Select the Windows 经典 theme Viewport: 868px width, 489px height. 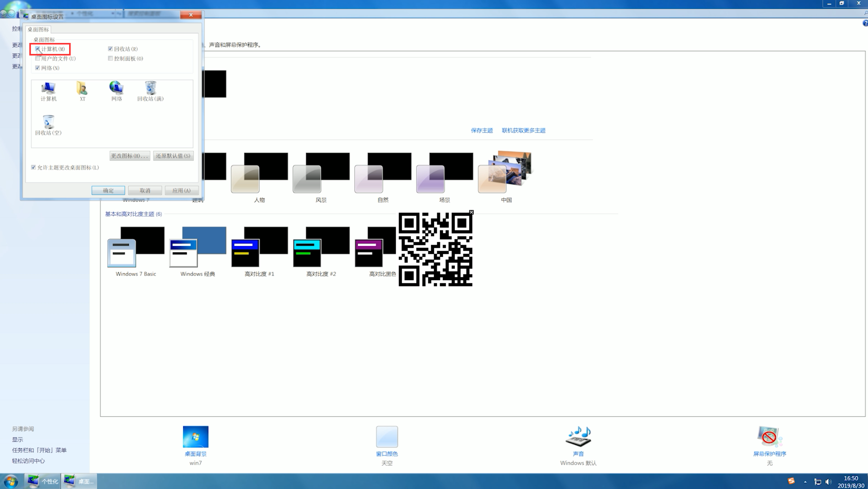pyautogui.click(x=198, y=252)
